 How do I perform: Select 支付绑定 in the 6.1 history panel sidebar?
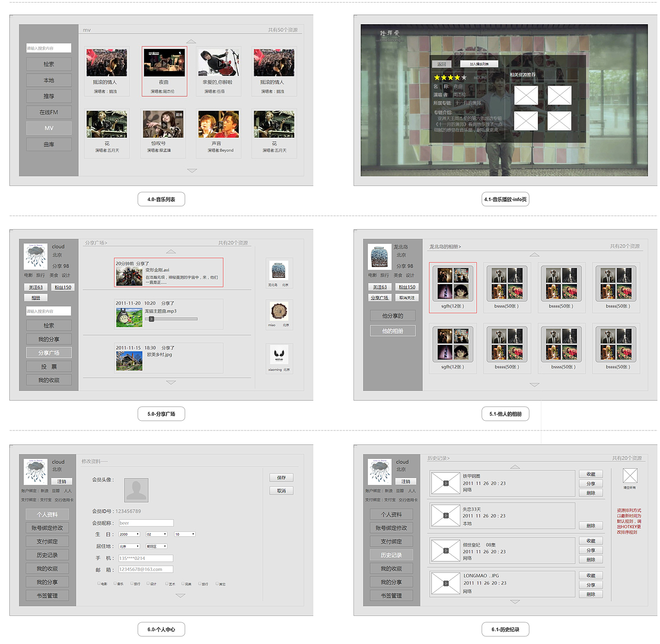click(391, 541)
